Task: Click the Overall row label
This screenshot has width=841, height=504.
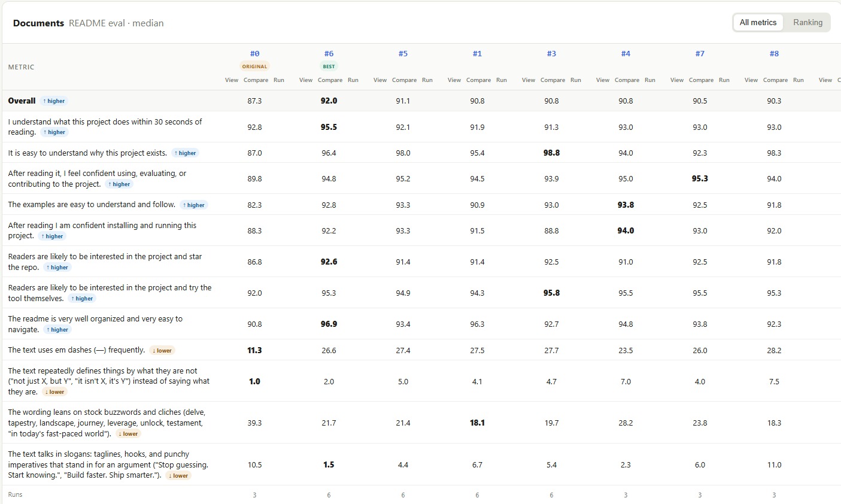Action: point(22,101)
